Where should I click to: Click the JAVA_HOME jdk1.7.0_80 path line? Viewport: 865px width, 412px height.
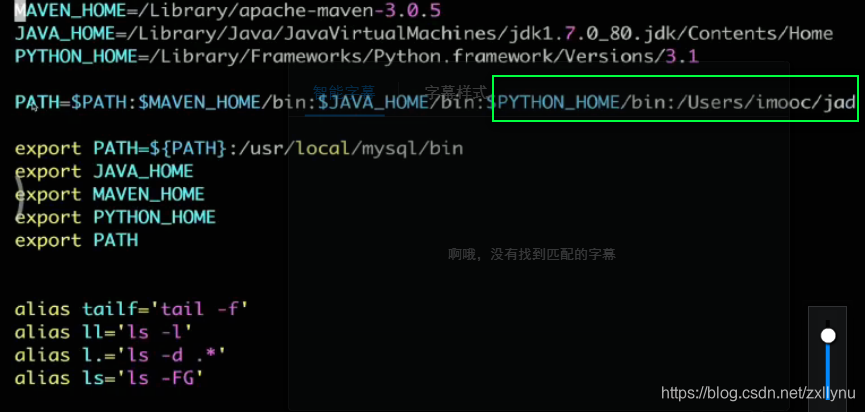click(x=424, y=34)
